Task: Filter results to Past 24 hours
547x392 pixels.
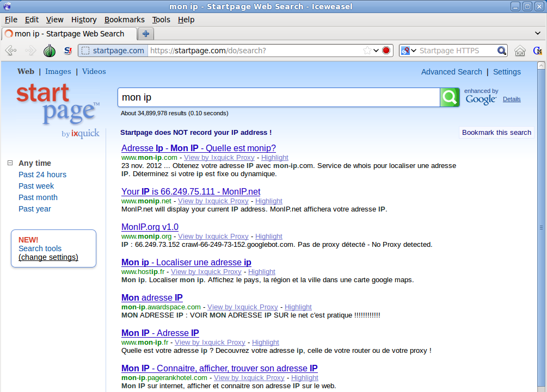Action: (x=42, y=175)
